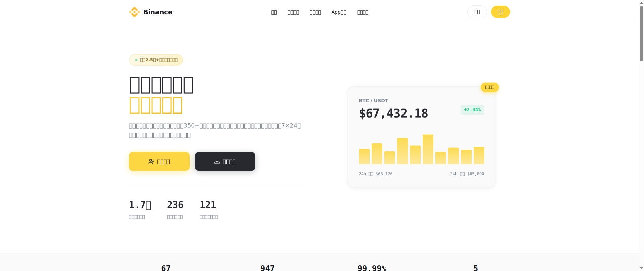Click the 947 figure in bottom stats

[267, 268]
